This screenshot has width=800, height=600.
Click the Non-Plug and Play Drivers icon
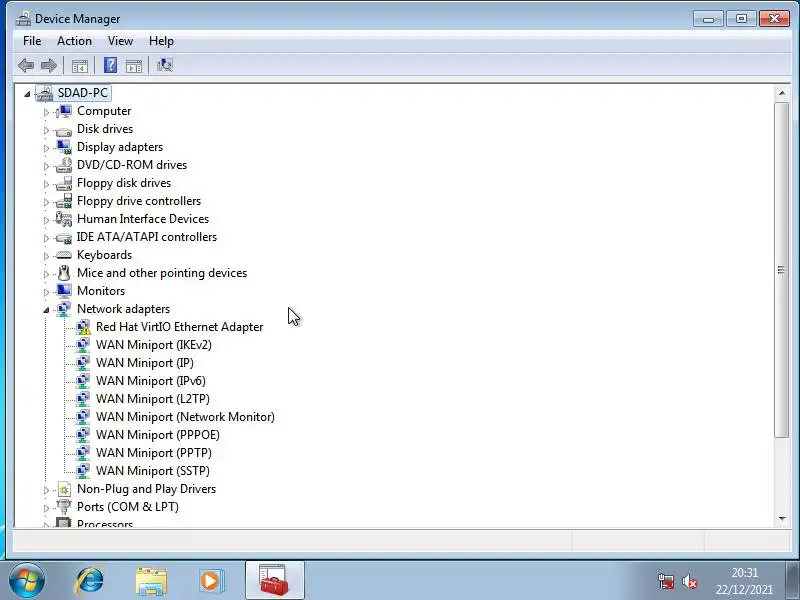64,489
